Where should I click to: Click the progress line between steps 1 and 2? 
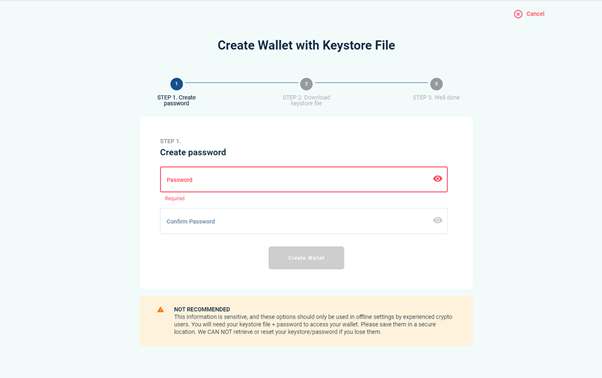click(241, 83)
